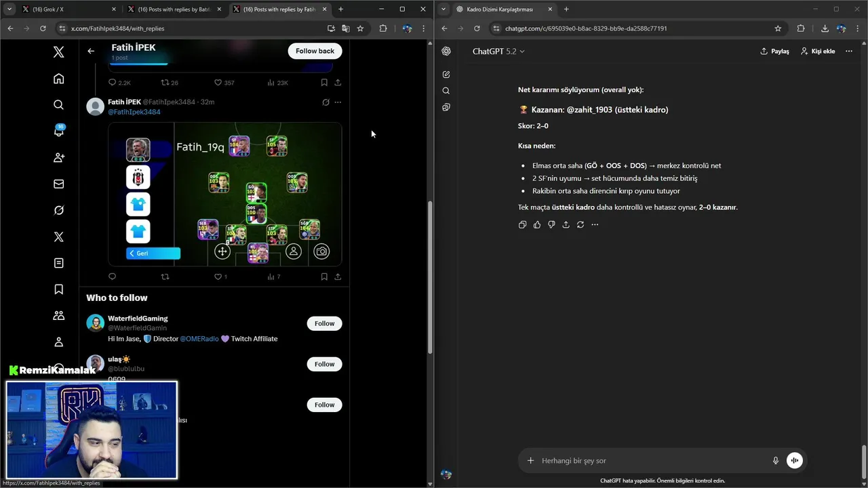Click the X logo at sidebar top
This screenshot has height=488, width=868.
point(59,52)
